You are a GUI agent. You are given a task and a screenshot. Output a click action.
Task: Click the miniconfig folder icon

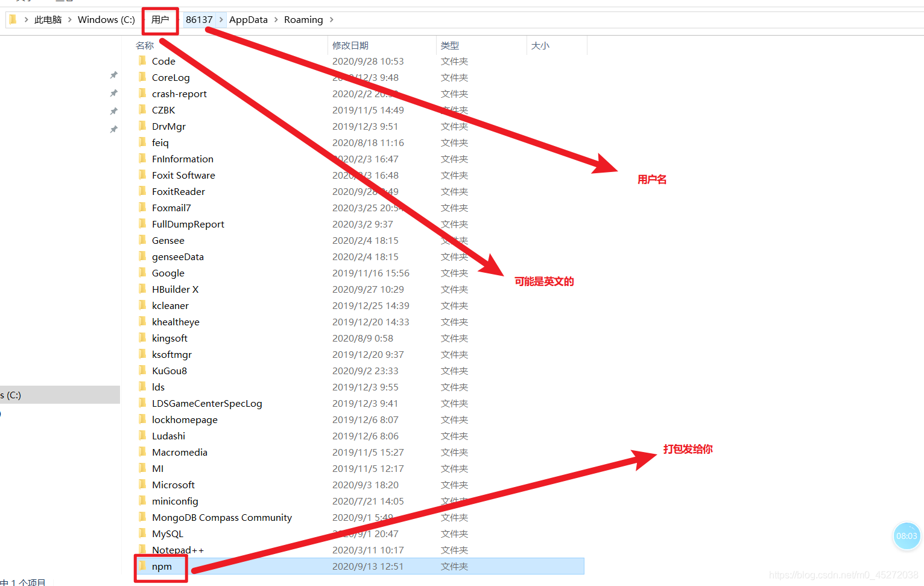142,500
